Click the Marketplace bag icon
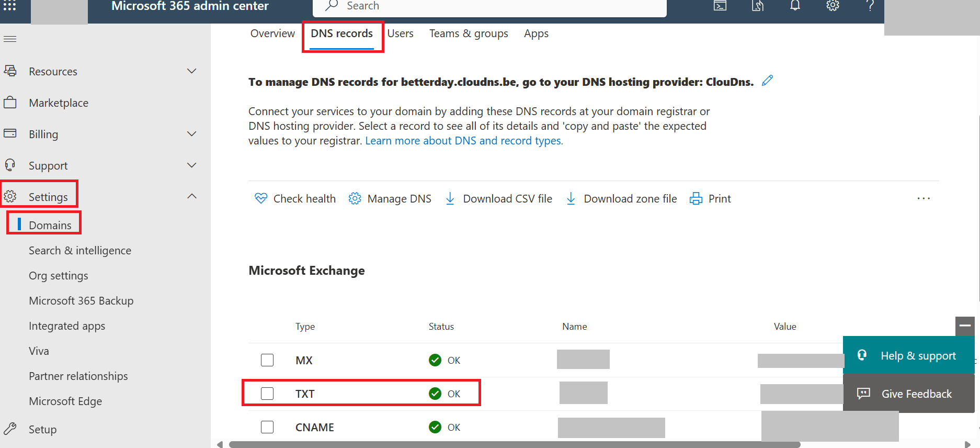This screenshot has height=448, width=980. (x=10, y=102)
